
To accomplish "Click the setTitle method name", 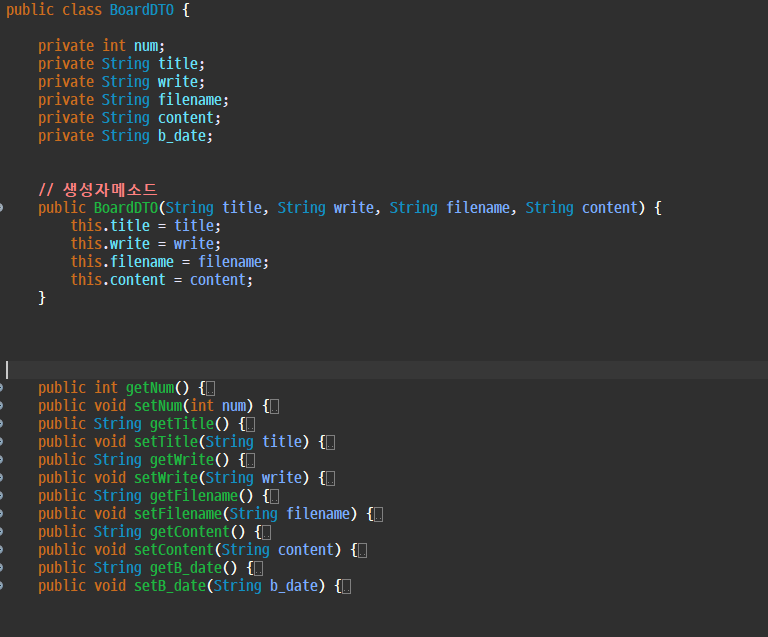I will [x=166, y=442].
